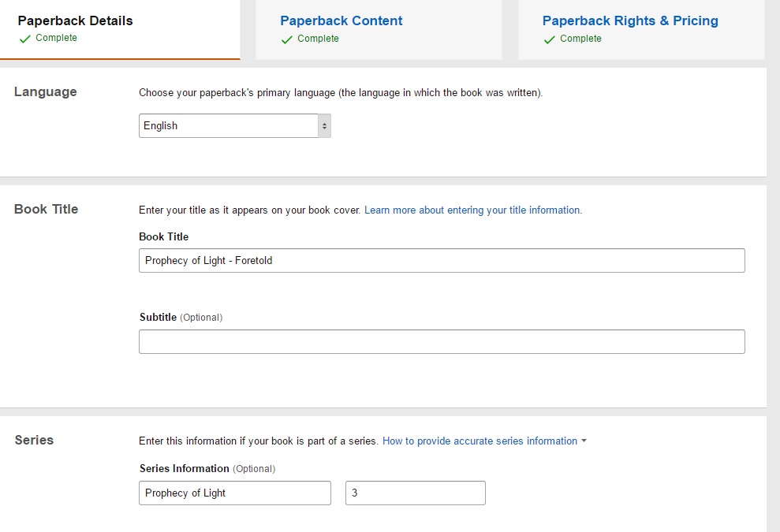The width and height of the screenshot is (780, 532).
Task: Click the Complete checkmark under Paperback Rights & Pricing
Action: (549, 39)
